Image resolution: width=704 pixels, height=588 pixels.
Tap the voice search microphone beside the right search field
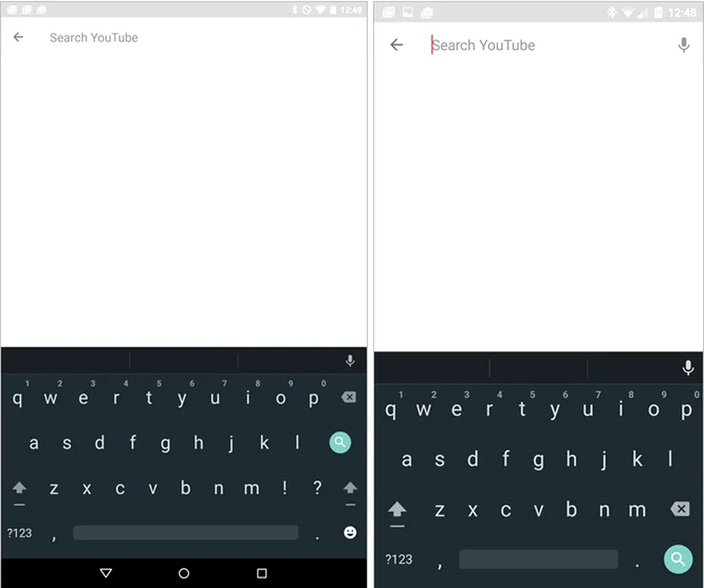pyautogui.click(x=683, y=45)
